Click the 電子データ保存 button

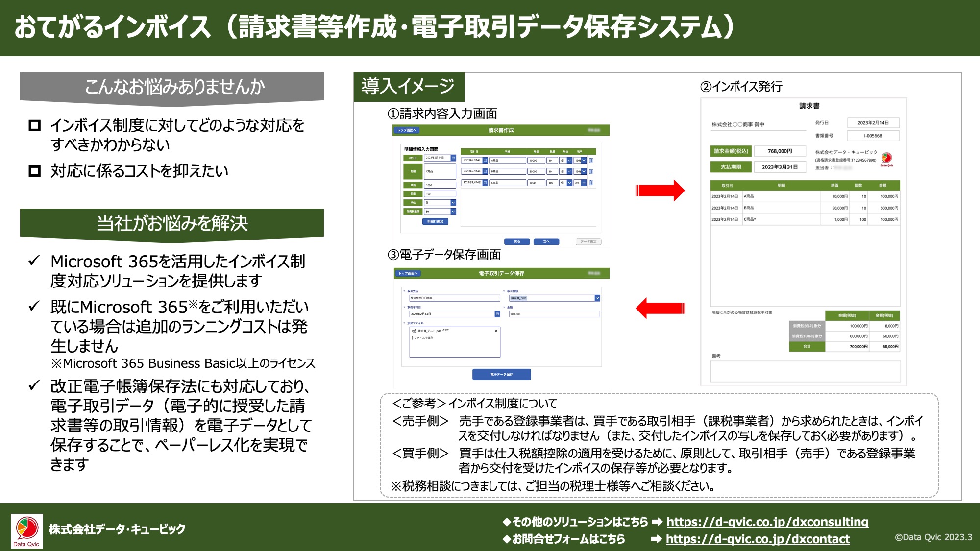point(501,374)
